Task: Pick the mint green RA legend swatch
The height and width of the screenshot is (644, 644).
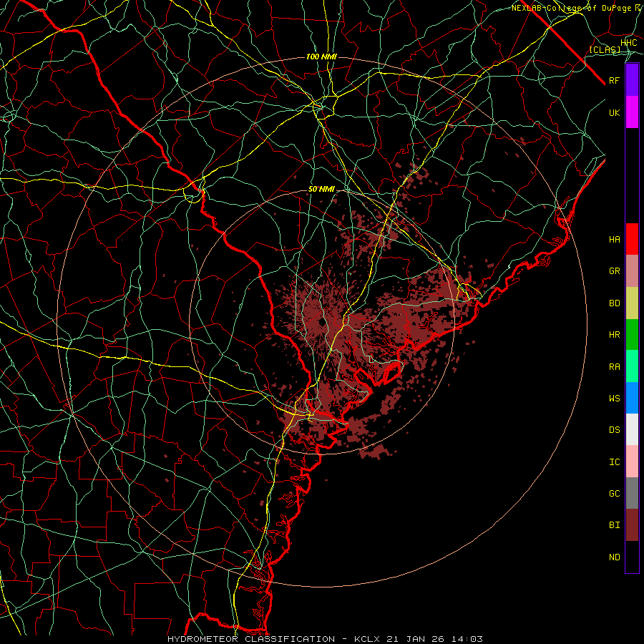Action: tap(632, 366)
